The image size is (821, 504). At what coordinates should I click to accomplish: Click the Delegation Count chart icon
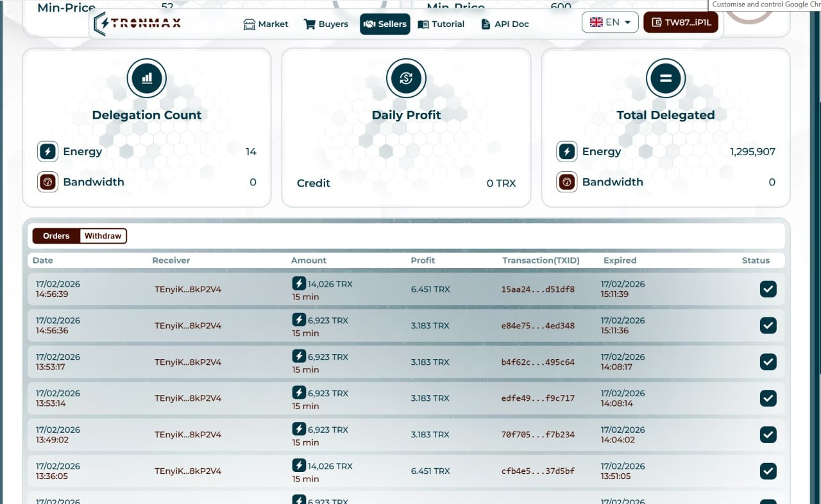[x=147, y=78]
